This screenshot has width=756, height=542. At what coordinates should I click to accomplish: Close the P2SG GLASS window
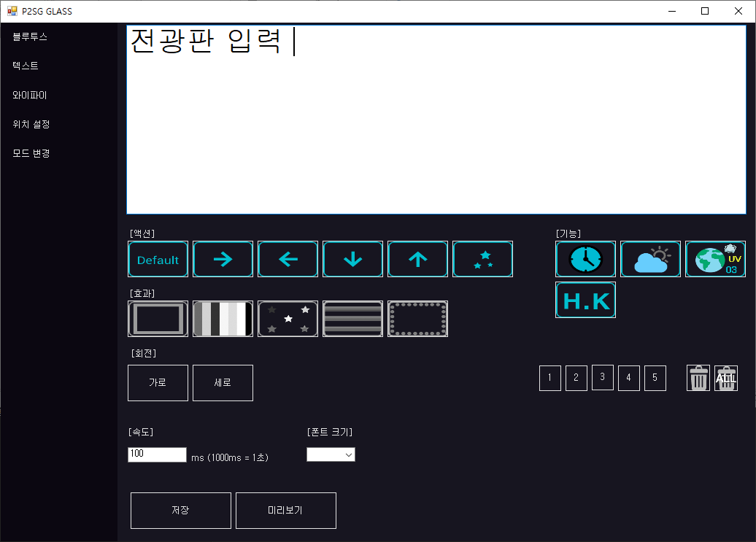pos(738,11)
